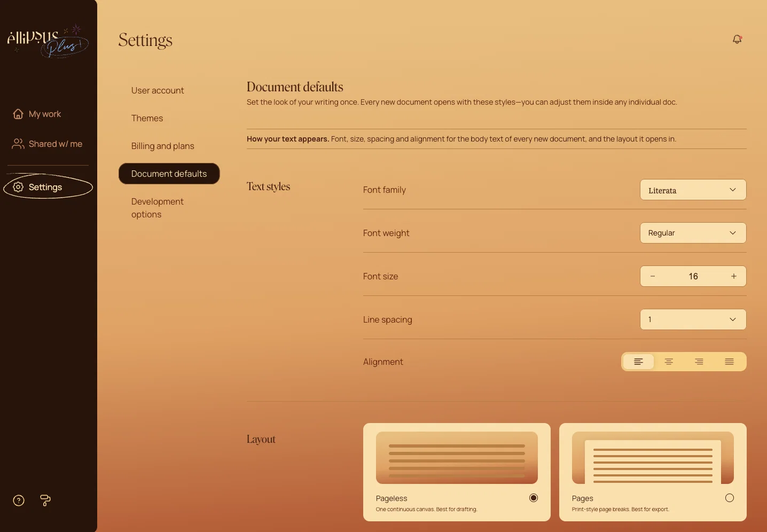Click the "Line spacing" label
Screen dimensions: 767x532
pos(388,319)
